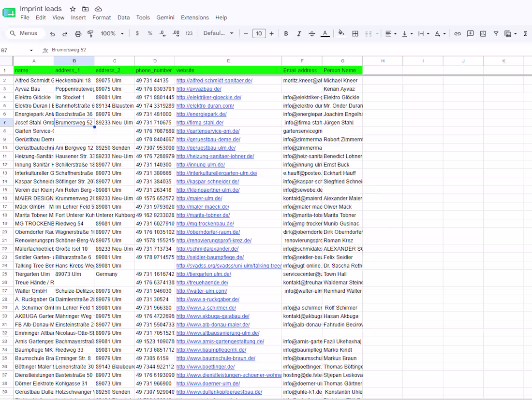The height and width of the screenshot is (400, 532).
Task: Select column E header
Action: point(228,61)
